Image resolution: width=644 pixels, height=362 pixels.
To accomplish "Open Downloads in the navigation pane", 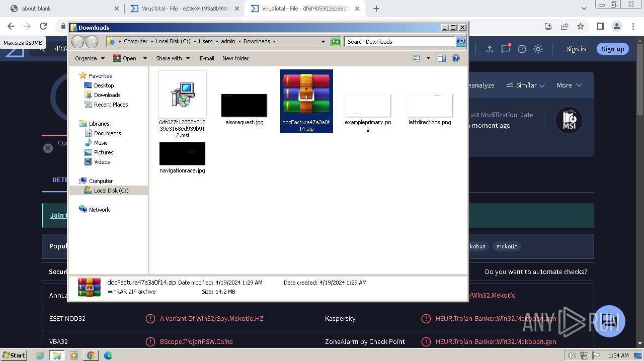I will (x=107, y=95).
